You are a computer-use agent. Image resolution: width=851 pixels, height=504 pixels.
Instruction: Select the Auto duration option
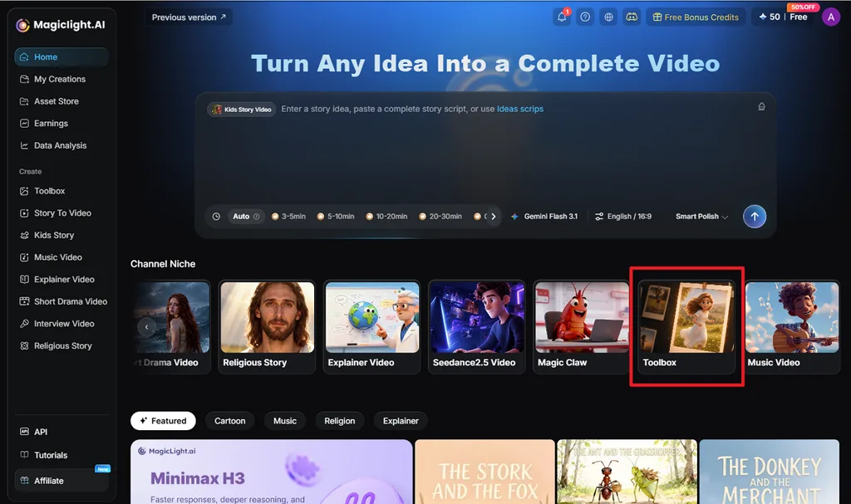point(245,217)
